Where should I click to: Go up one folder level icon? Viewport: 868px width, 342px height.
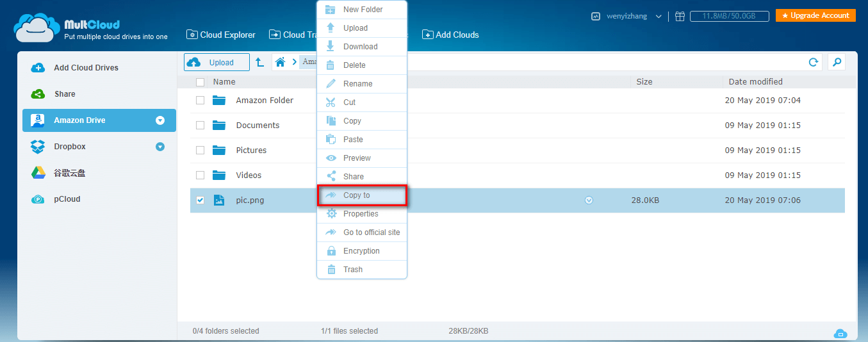point(259,62)
